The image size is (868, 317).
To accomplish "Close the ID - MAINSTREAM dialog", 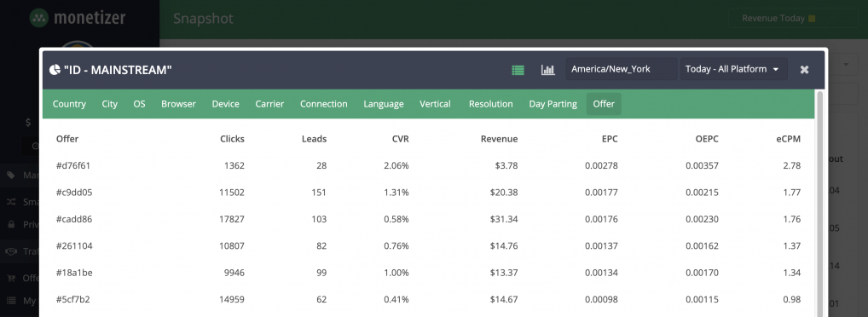I will pos(804,70).
